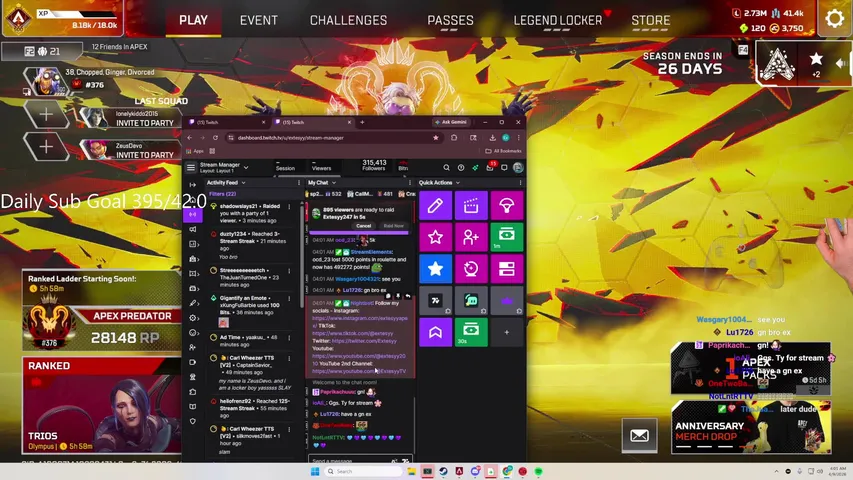The image size is (853, 480).
Task: Bookmark page with address bar star
Action: 435,138
